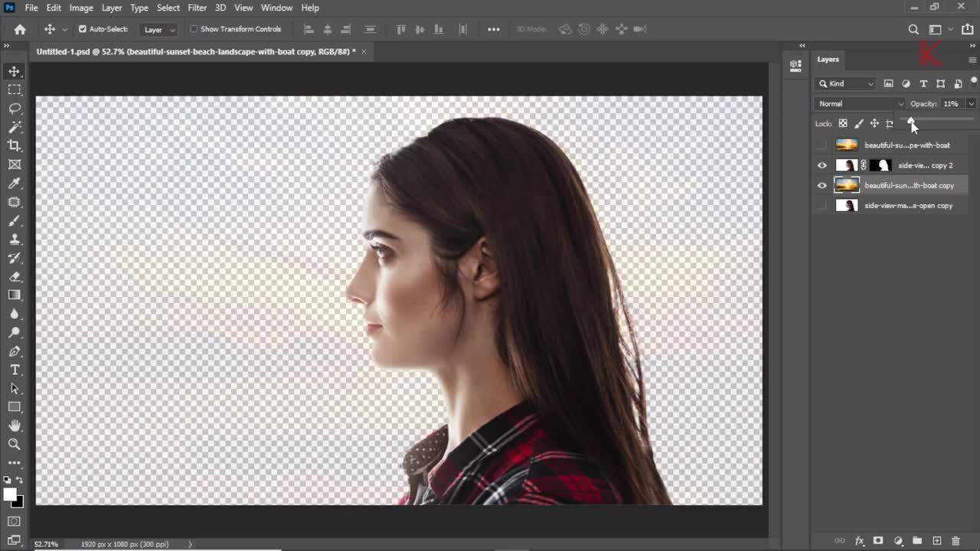980x551 pixels.
Task: Select the Brush tool
Action: tap(15, 221)
